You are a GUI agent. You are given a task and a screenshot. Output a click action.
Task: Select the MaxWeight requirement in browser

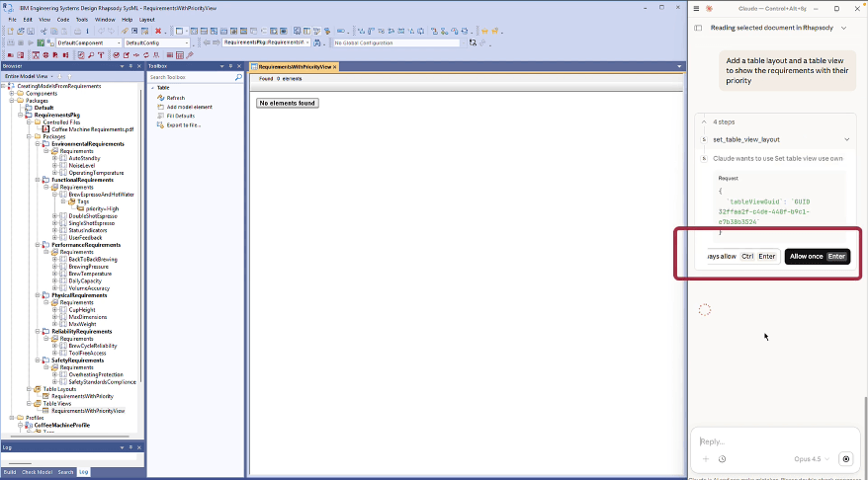point(81,324)
